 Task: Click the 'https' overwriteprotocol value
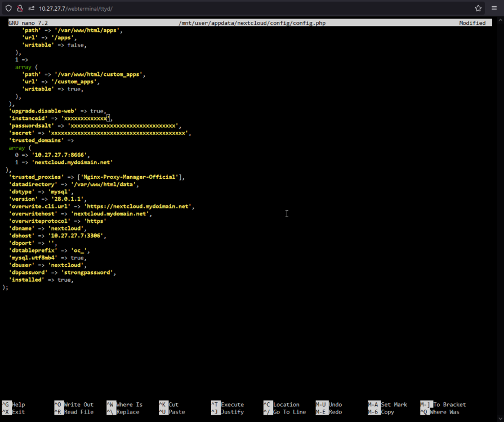(95, 221)
